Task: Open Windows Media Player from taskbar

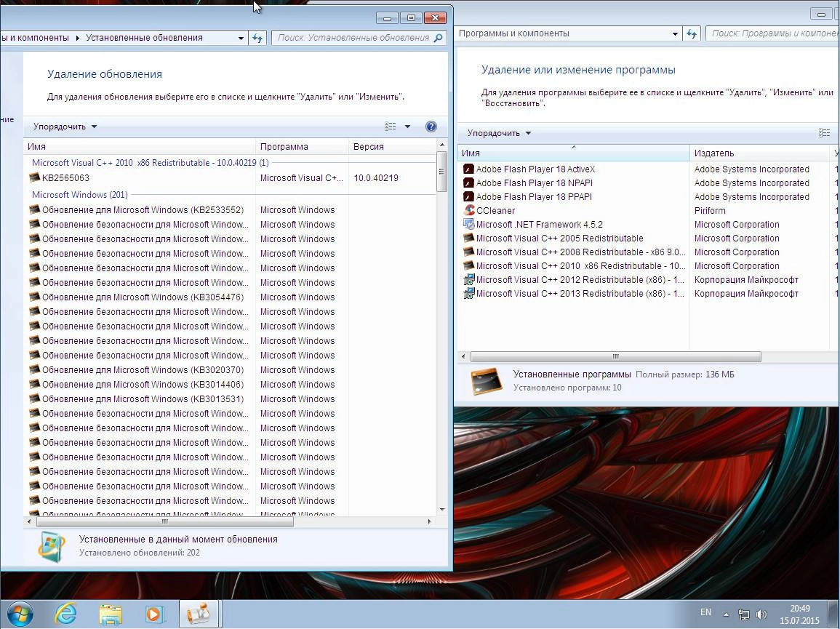Action: coord(155,614)
